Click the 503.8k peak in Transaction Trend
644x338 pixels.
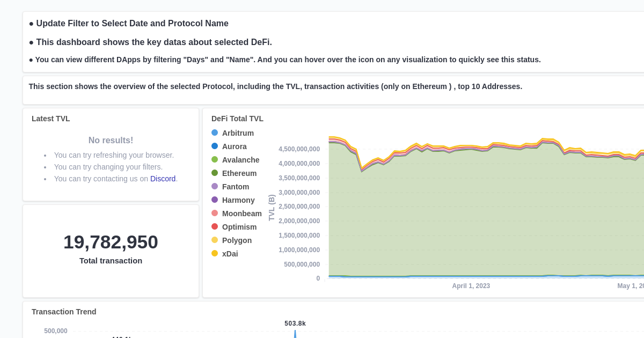[295, 324]
